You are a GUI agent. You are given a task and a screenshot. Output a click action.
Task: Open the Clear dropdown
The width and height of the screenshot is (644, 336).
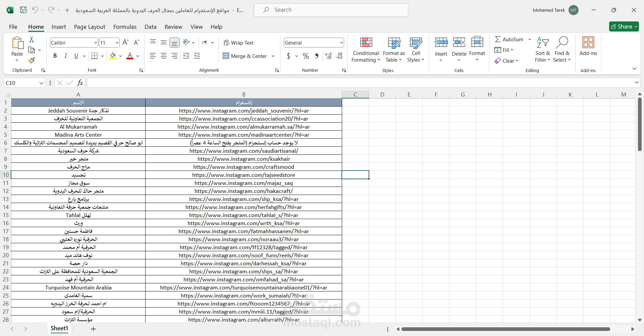coord(506,61)
